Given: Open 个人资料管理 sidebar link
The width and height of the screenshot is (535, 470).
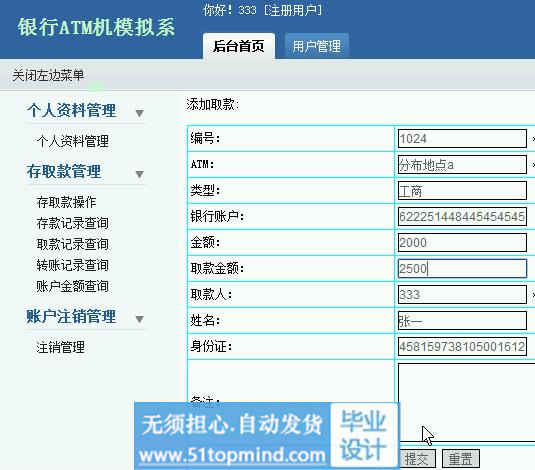Looking at the screenshot, I should [x=73, y=141].
